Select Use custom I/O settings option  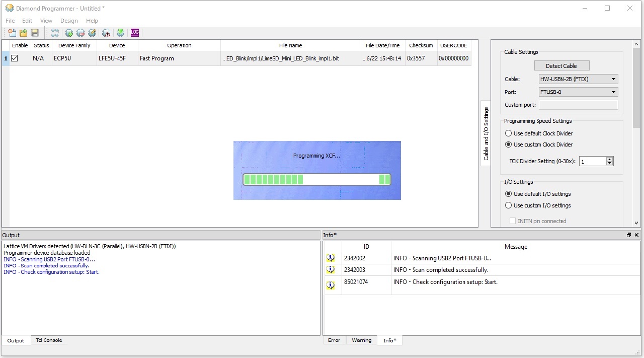pos(508,205)
